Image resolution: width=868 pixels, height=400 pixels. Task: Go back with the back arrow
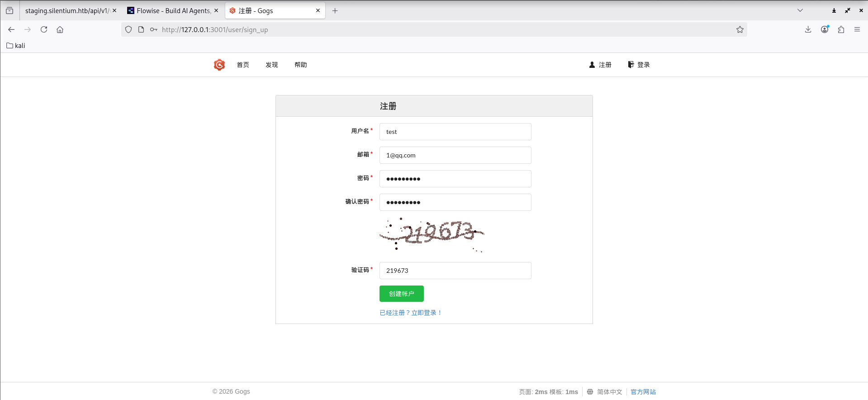click(x=11, y=29)
